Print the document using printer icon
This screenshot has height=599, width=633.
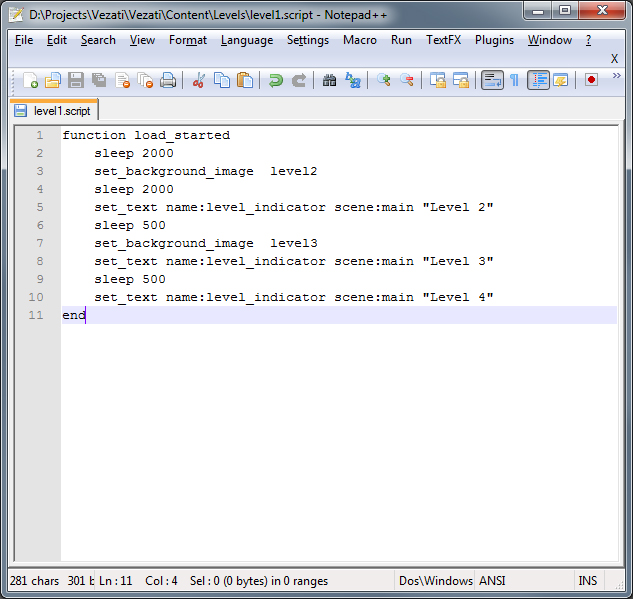click(168, 80)
